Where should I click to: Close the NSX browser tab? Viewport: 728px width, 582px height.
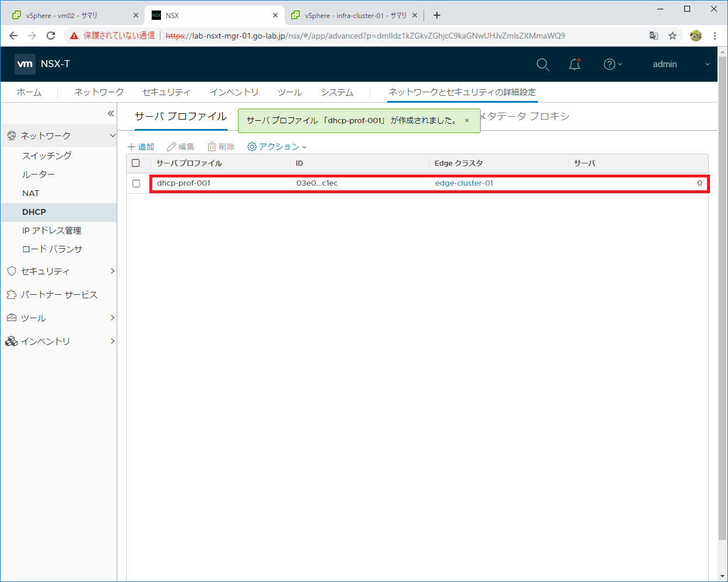[x=275, y=15]
